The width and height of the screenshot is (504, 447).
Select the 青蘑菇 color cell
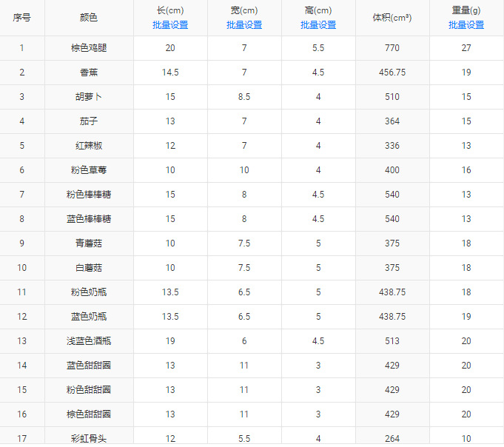tap(88, 243)
